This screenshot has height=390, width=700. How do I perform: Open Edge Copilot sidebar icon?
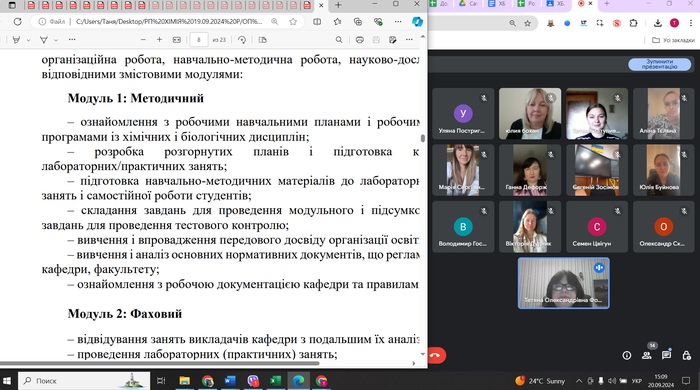click(x=417, y=21)
